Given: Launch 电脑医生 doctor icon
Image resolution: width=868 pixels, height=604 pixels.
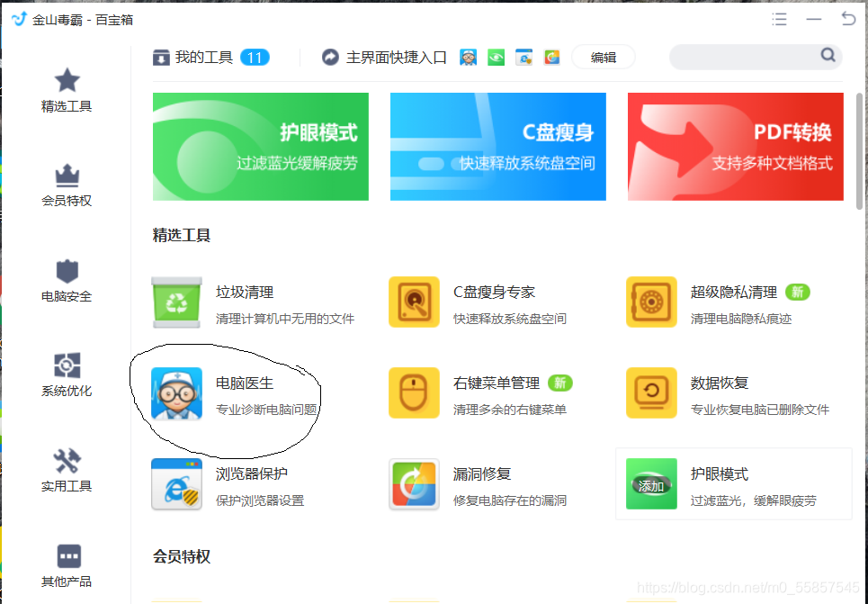Looking at the screenshot, I should [176, 393].
